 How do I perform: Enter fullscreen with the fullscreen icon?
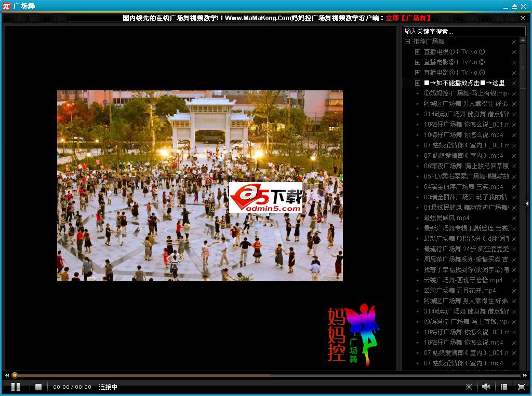pyautogui.click(x=521, y=387)
